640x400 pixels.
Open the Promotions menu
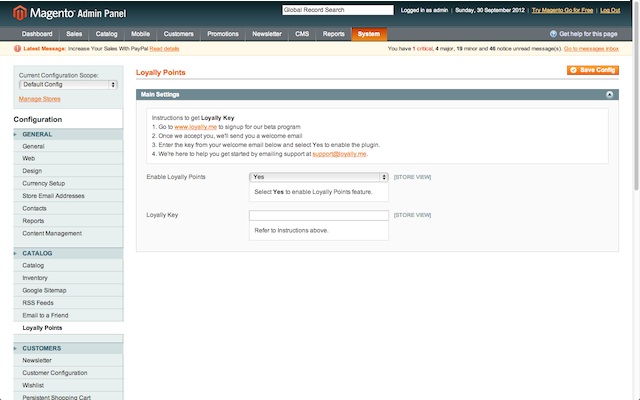coord(223,34)
